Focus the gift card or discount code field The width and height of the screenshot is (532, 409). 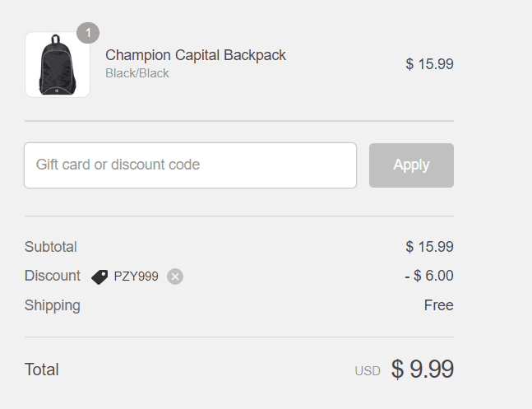(x=190, y=165)
